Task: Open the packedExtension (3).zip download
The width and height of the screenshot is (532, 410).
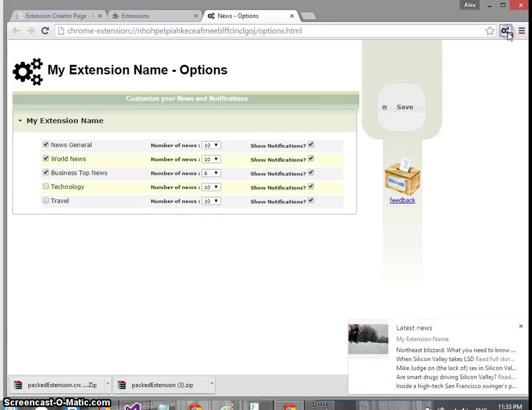Action: 161,385
